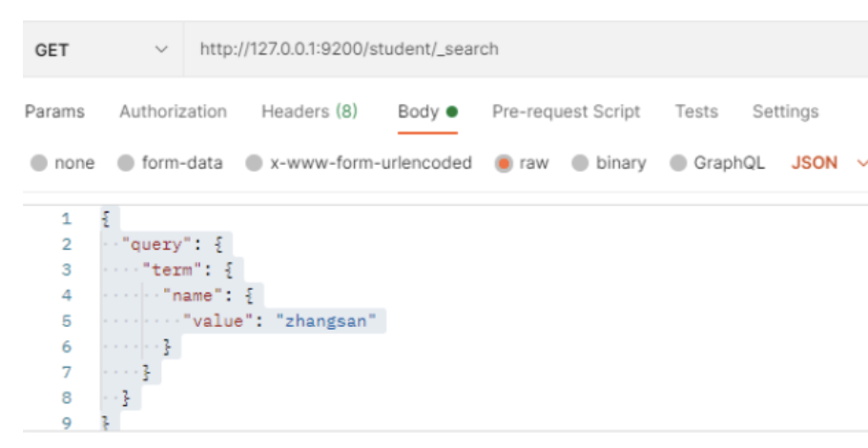The image size is (868, 448).
Task: Select the none body type radio
Action: tap(39, 163)
